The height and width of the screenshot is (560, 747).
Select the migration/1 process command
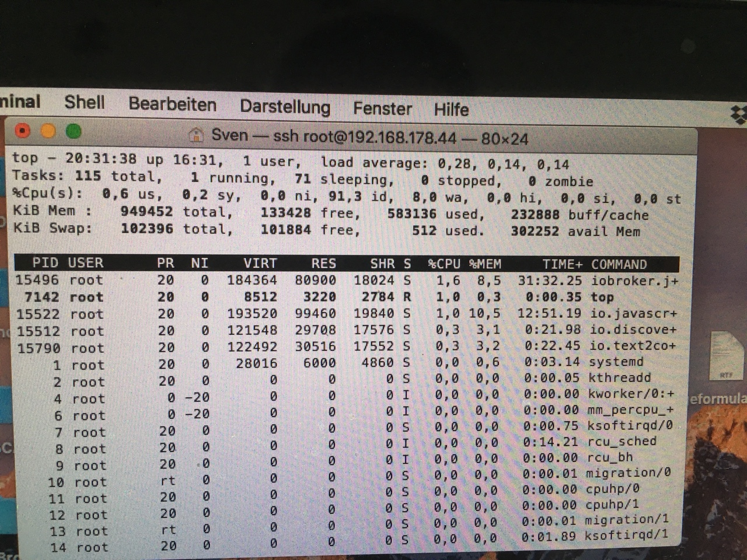(x=627, y=519)
